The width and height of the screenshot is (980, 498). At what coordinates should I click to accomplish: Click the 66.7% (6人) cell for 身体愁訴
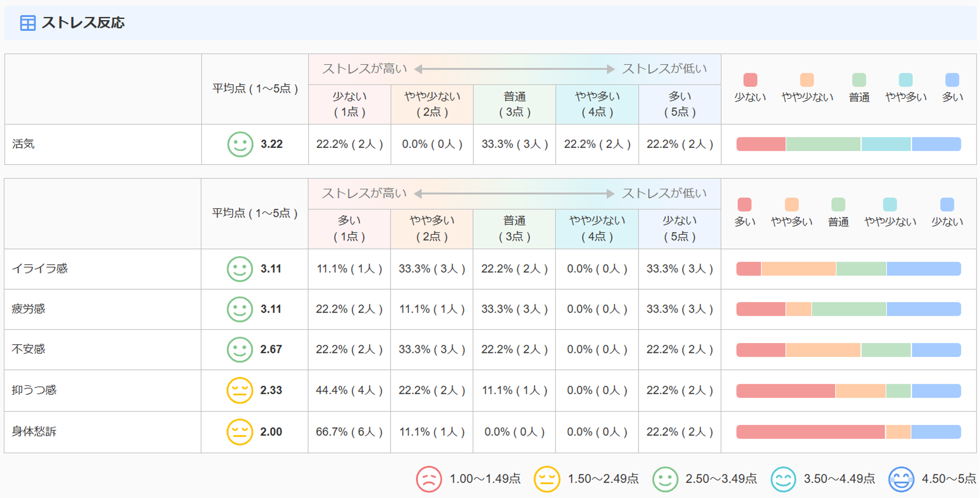coord(349,432)
